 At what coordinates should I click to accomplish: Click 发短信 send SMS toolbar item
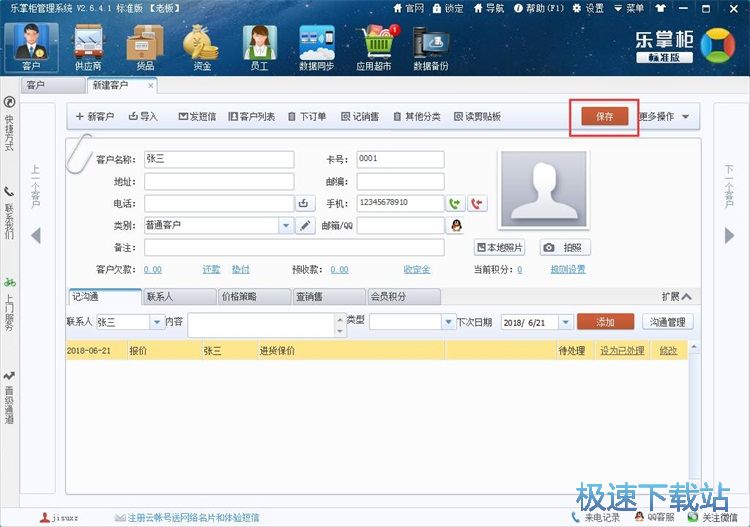(x=197, y=116)
